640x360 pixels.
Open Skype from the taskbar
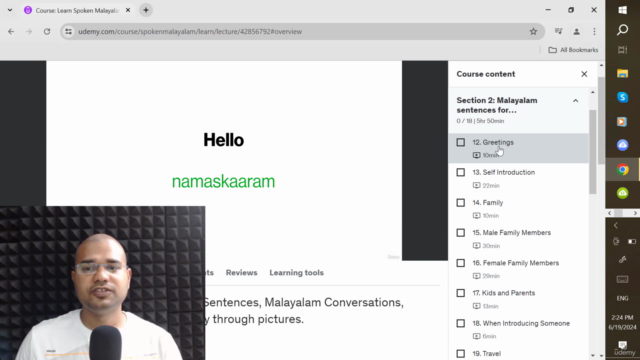[622, 97]
